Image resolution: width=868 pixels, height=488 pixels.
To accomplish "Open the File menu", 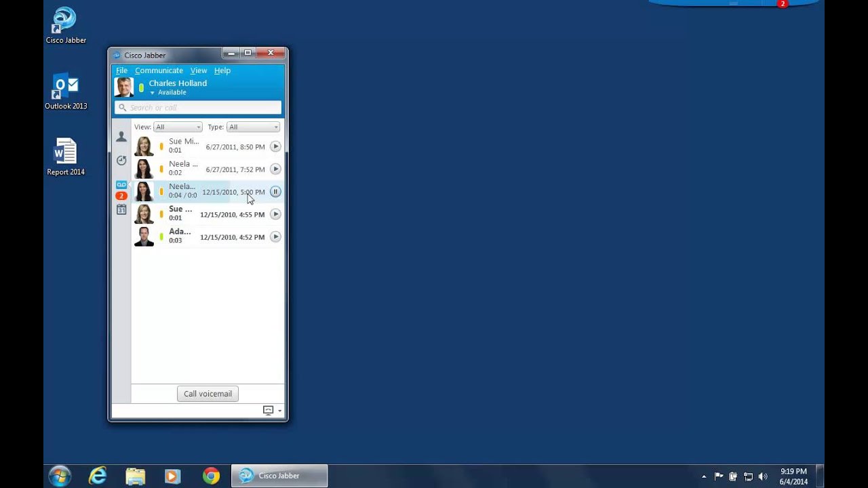I will (x=121, y=70).
